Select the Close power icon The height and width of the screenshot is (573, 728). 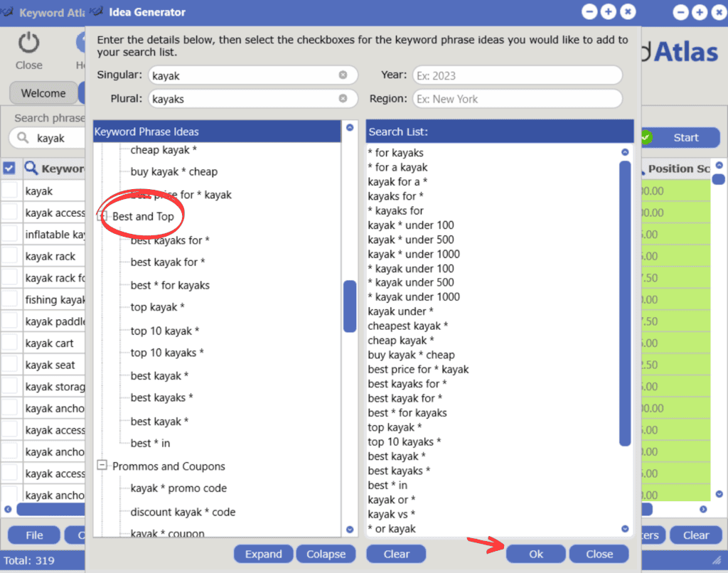click(28, 41)
